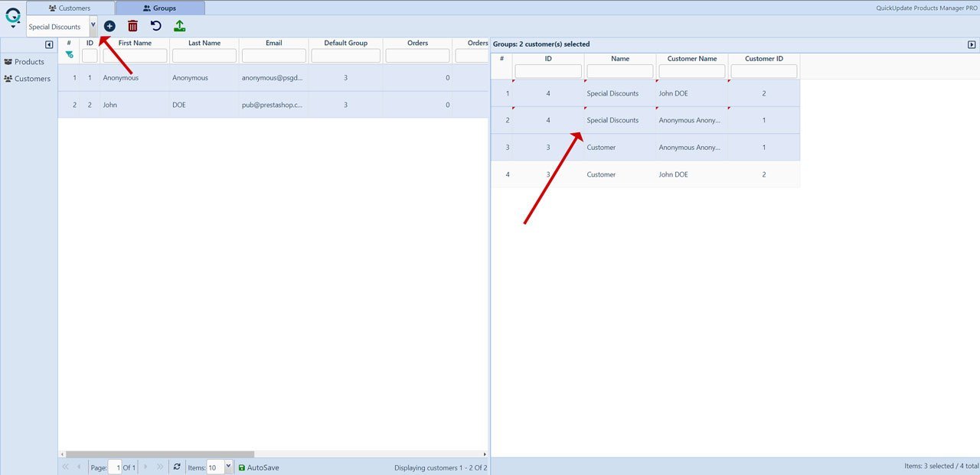Click the clear filter funnel icon
The image size is (980, 475).
[69, 55]
